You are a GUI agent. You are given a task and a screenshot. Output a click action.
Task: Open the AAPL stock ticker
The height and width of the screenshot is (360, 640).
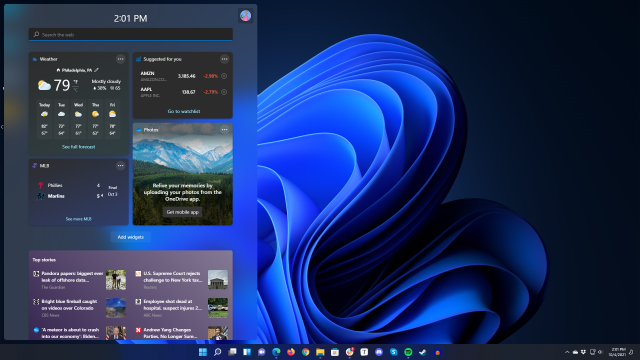point(146,89)
